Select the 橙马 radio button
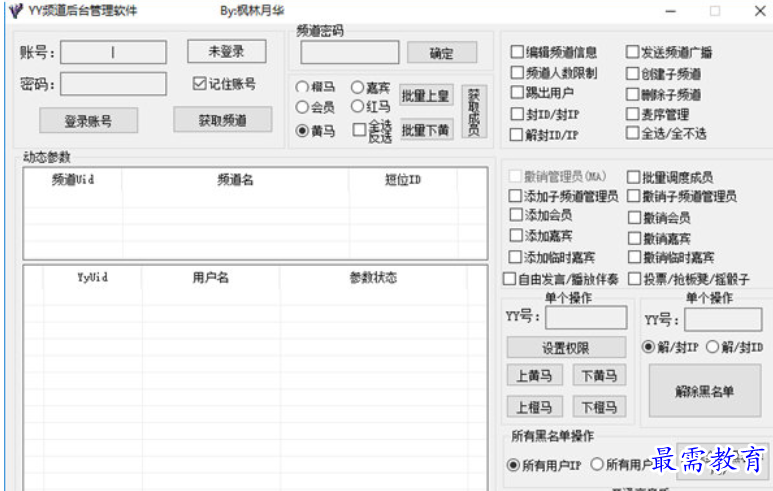 pos(302,87)
